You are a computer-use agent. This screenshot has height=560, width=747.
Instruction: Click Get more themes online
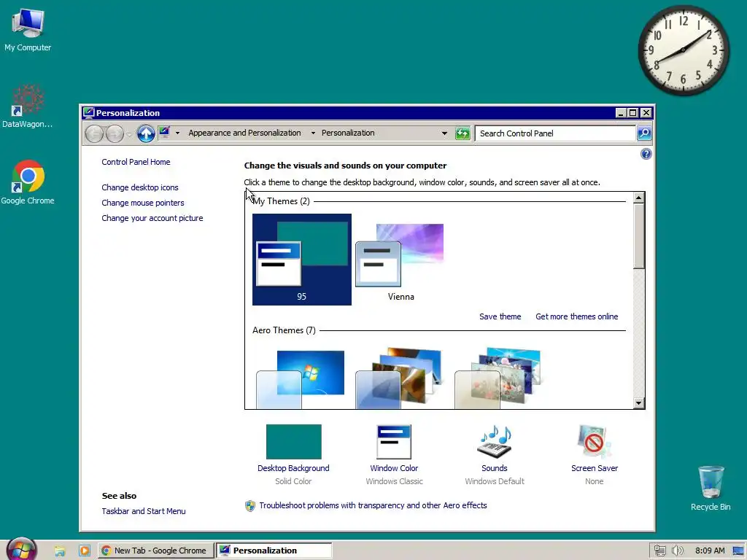[x=576, y=316]
